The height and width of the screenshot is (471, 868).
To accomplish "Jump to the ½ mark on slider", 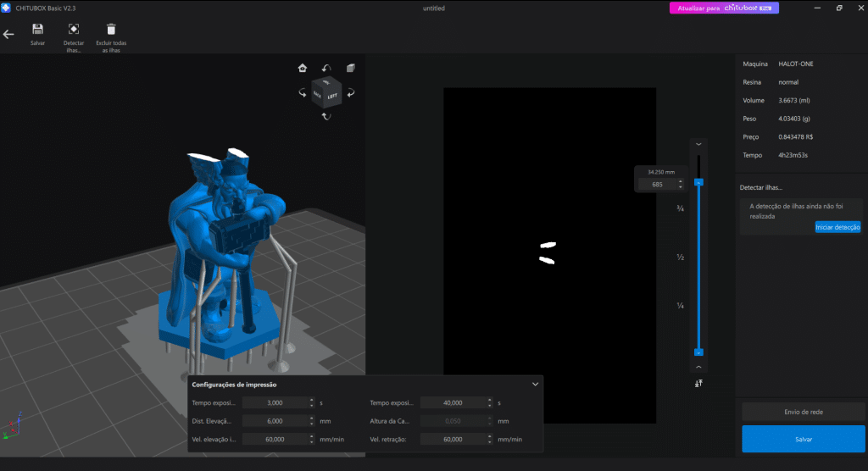I will pos(681,258).
